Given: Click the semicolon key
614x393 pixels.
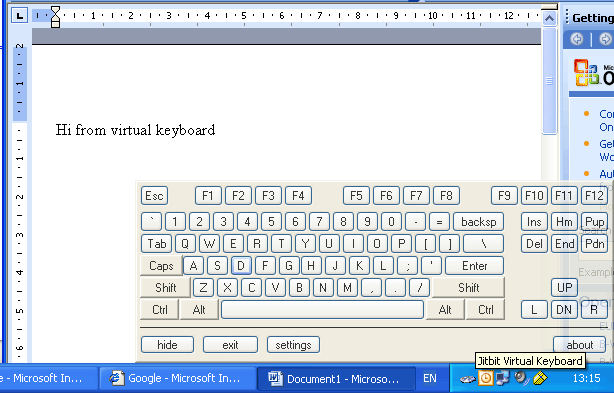Looking at the screenshot, I should [407, 266].
